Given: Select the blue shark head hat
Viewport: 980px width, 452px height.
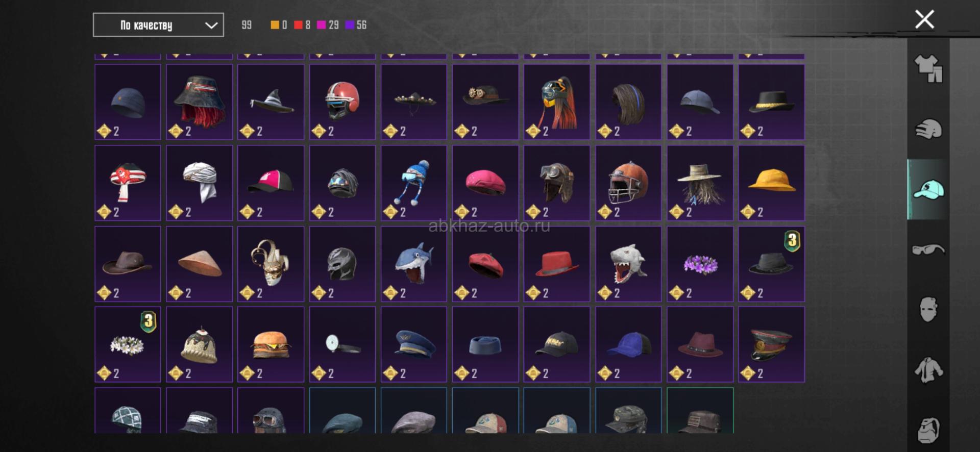Looking at the screenshot, I should tap(414, 264).
